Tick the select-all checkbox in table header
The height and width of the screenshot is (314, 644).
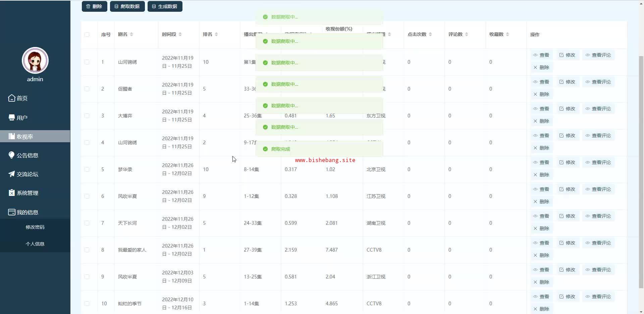click(87, 35)
